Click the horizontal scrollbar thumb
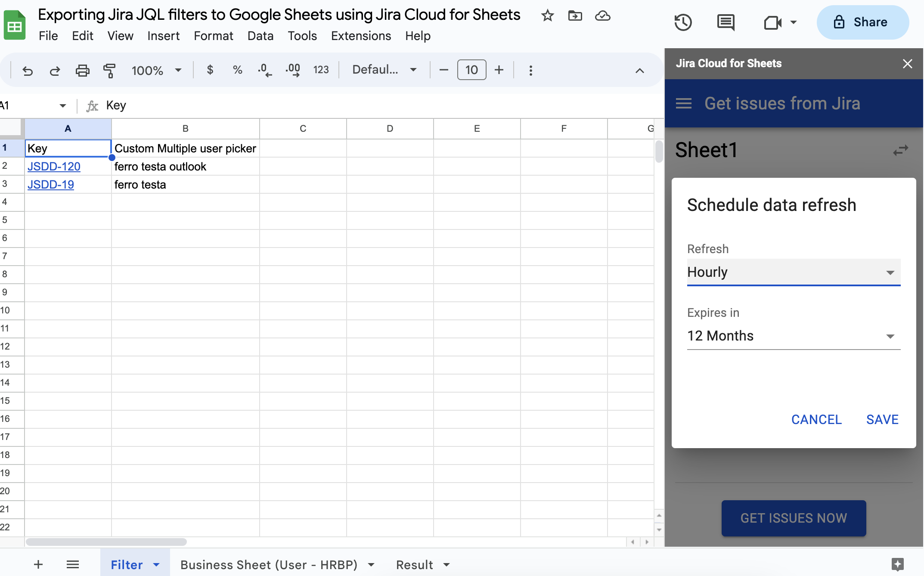The height and width of the screenshot is (576, 924). [106, 542]
